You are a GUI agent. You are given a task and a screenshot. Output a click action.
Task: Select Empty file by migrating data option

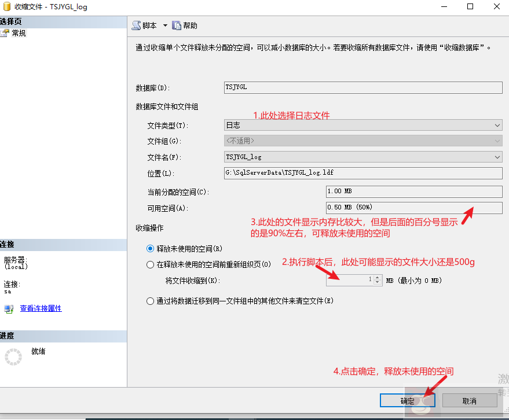coord(151,301)
